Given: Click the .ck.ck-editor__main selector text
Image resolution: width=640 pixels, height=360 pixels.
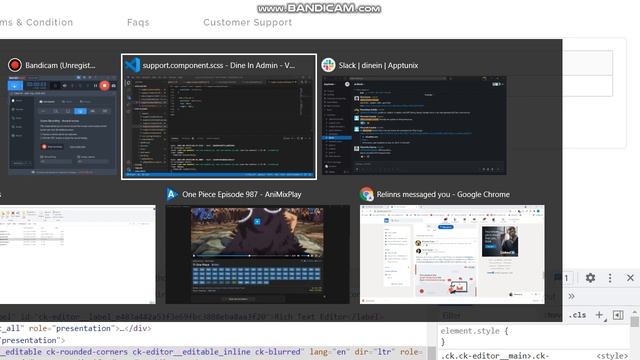Looking at the screenshot, I should pyautogui.click(x=495, y=356).
